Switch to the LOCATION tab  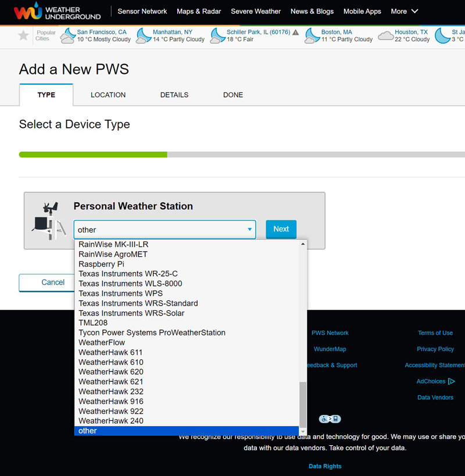click(108, 95)
